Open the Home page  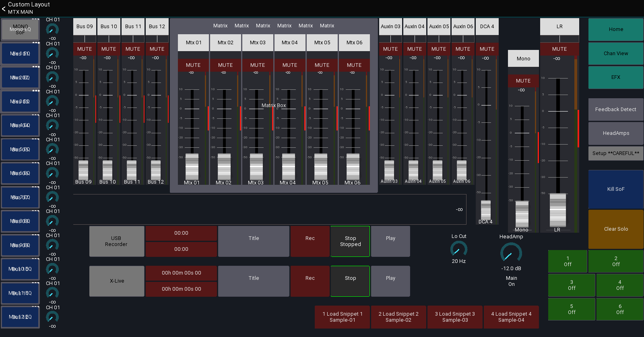tap(615, 29)
